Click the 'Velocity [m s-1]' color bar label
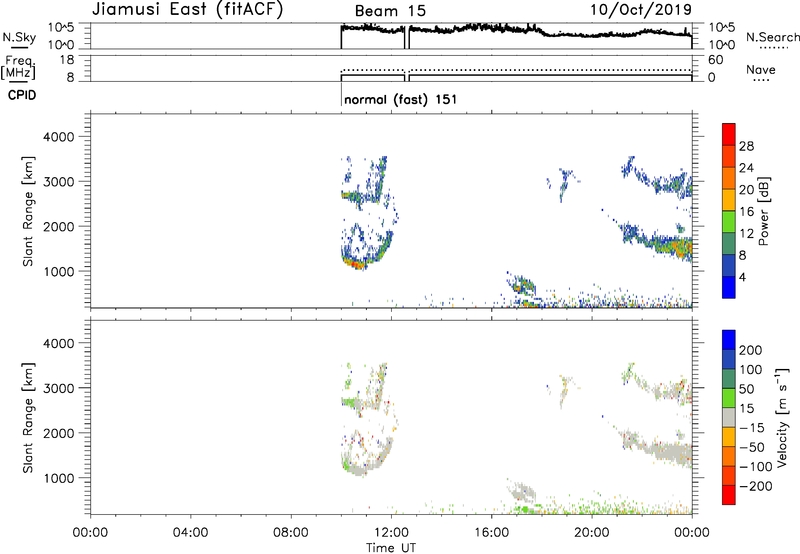Screen dimensions: 800x554 click(782, 417)
